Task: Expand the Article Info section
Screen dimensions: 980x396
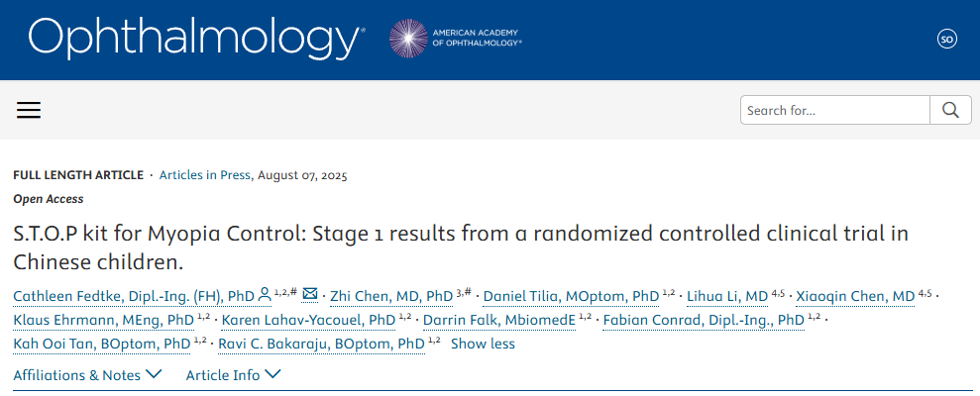Action: click(x=233, y=375)
